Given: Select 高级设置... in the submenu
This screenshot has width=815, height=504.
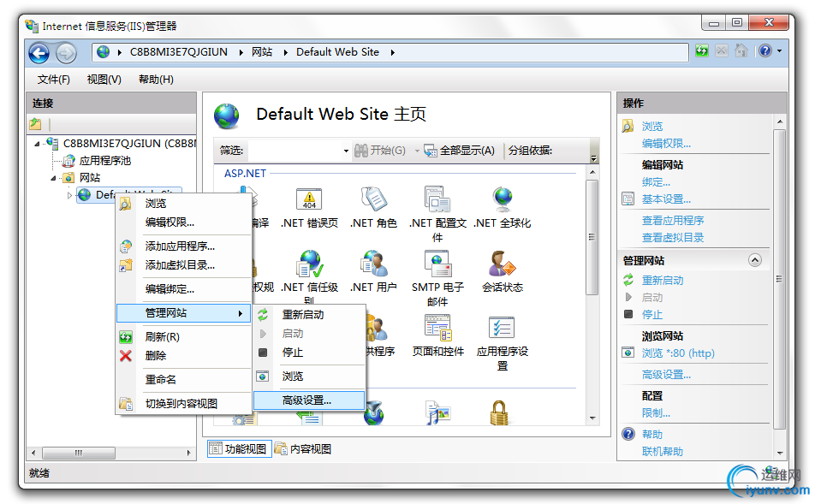Looking at the screenshot, I should [x=309, y=400].
